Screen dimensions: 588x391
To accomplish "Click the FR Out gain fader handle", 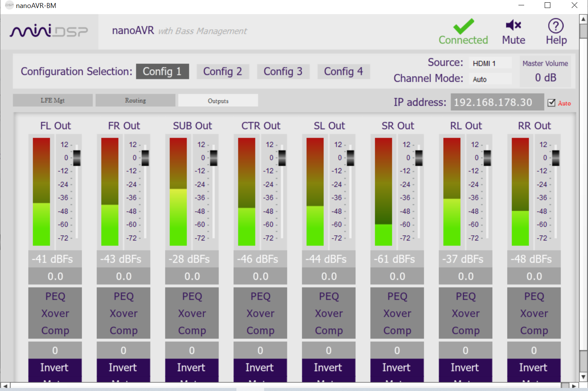I will point(145,158).
